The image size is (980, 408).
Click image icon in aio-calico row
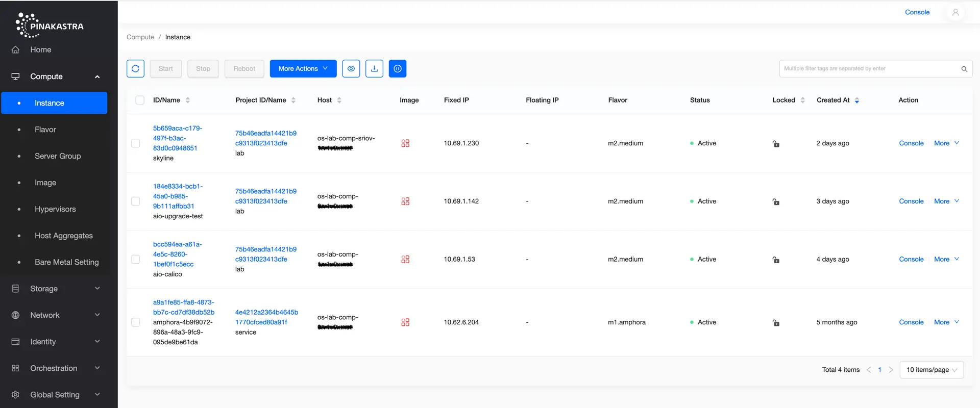(x=405, y=260)
